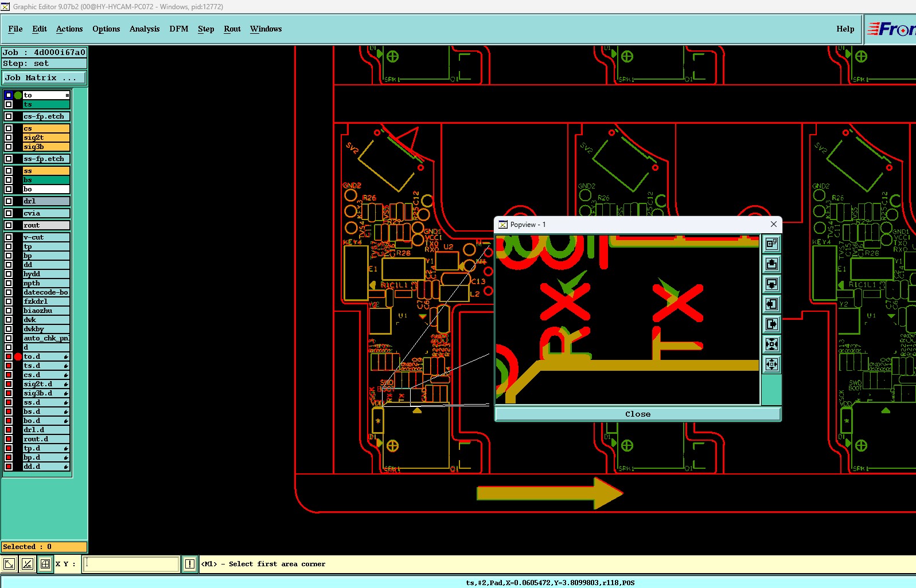The width and height of the screenshot is (916, 588).
Task: Select the sig3b layer name
Action: pos(46,147)
